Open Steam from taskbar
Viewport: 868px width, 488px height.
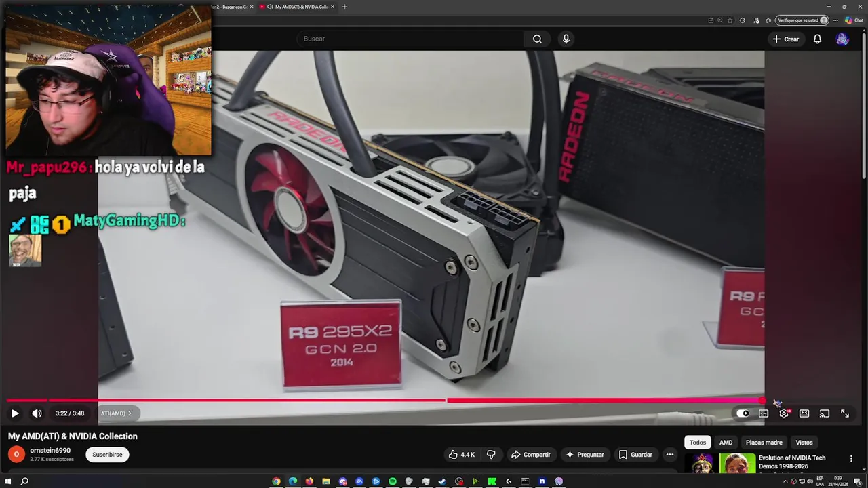[442, 481]
